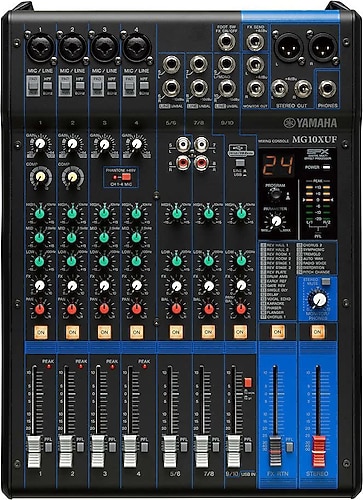This screenshot has height=500, width=363.
Task: Engage the PAD switch on channel 3
Action: coord(97,86)
